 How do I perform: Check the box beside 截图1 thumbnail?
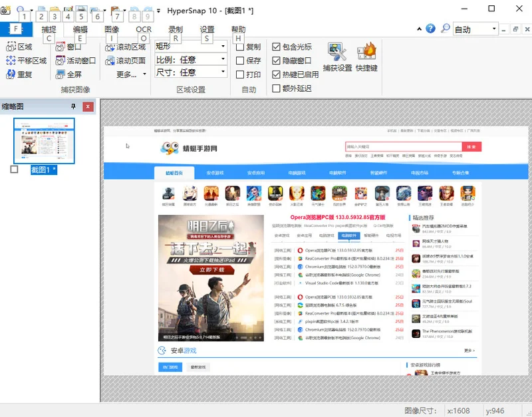14,169
